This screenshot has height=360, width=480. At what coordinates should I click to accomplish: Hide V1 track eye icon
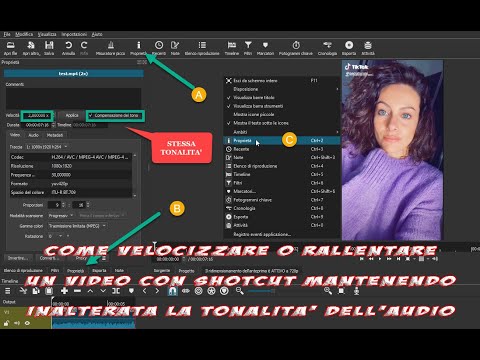27,323
